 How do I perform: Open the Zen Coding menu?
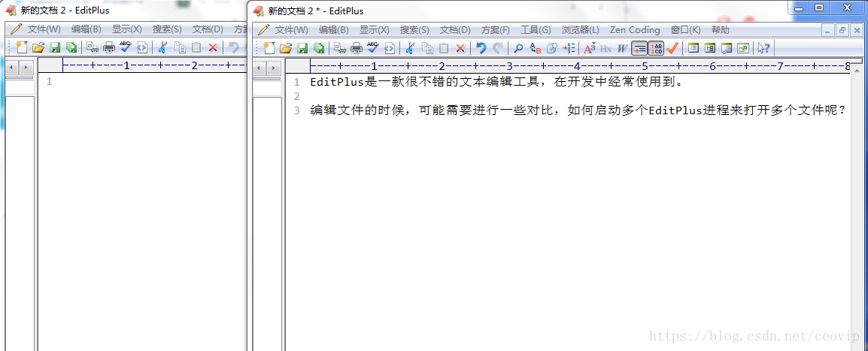(x=635, y=30)
